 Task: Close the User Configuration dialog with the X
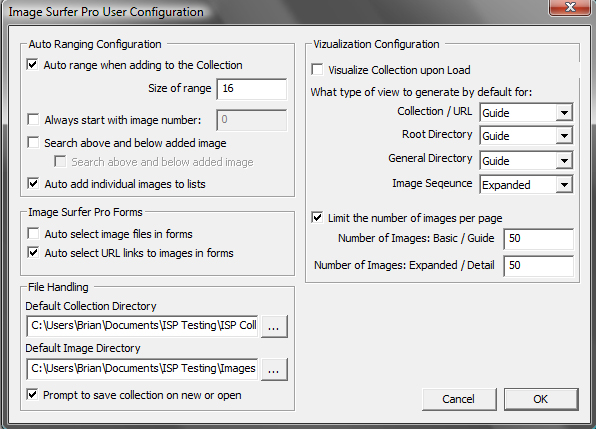click(x=570, y=7)
